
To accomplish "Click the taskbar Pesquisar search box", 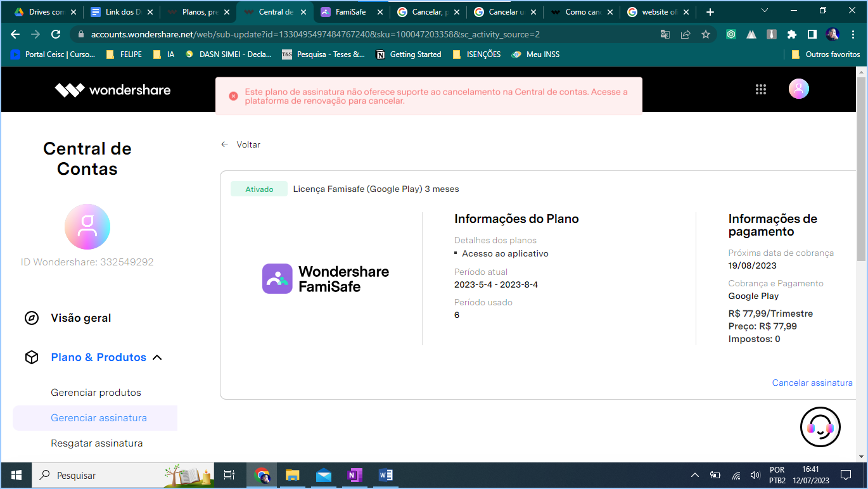I will click(x=124, y=475).
